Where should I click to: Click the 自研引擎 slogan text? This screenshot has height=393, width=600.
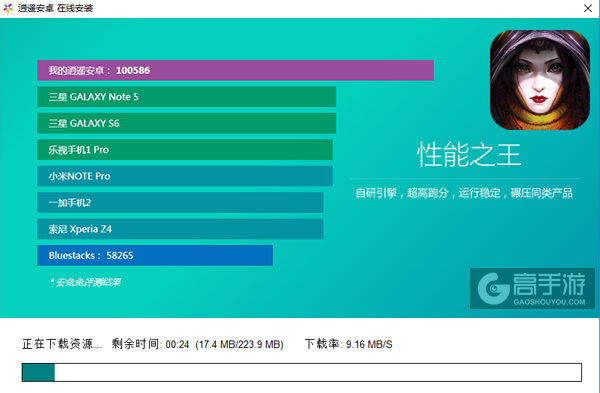tap(464, 193)
